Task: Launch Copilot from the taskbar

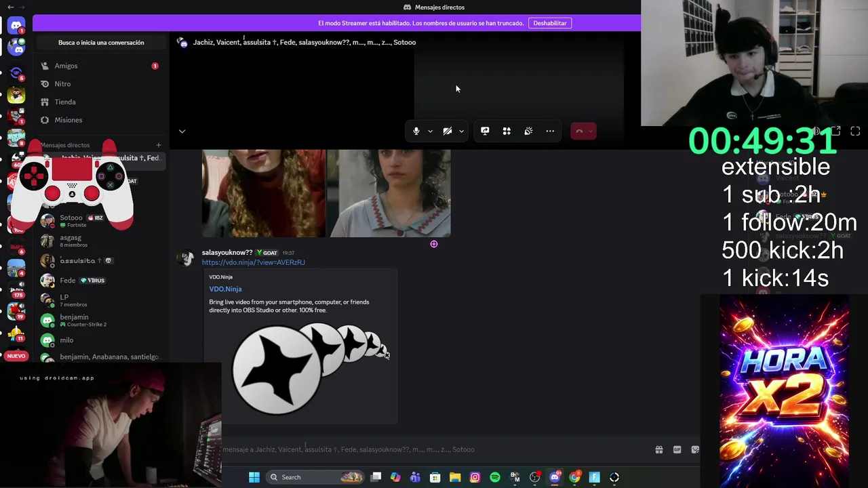Action: coord(396,477)
